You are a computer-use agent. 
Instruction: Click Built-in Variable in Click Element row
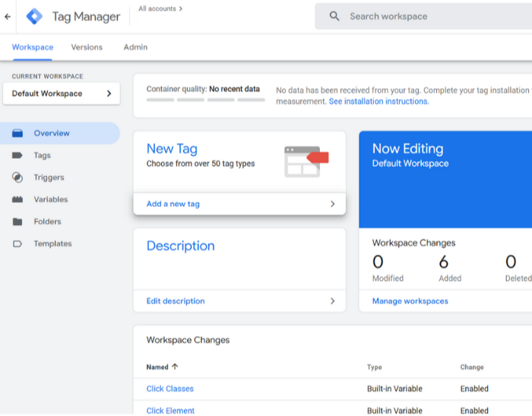click(394, 410)
